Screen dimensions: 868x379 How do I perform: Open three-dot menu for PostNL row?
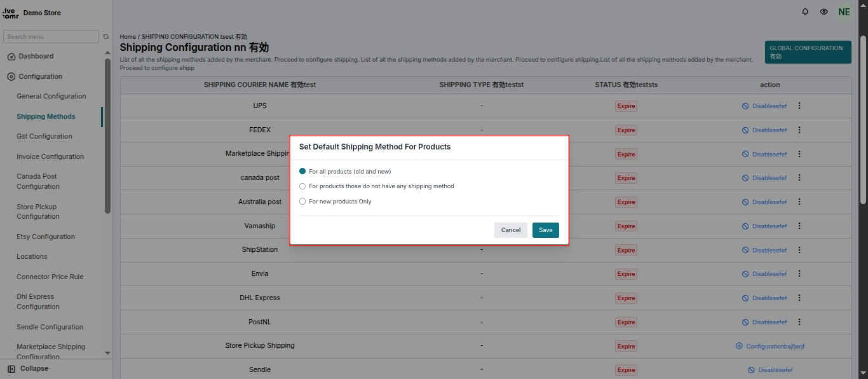click(799, 322)
